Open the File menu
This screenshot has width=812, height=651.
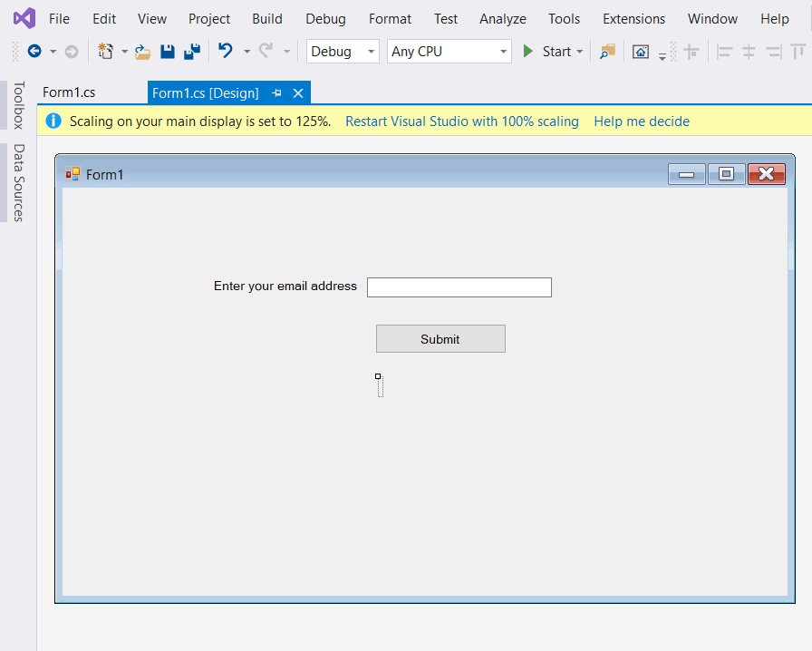tap(59, 19)
